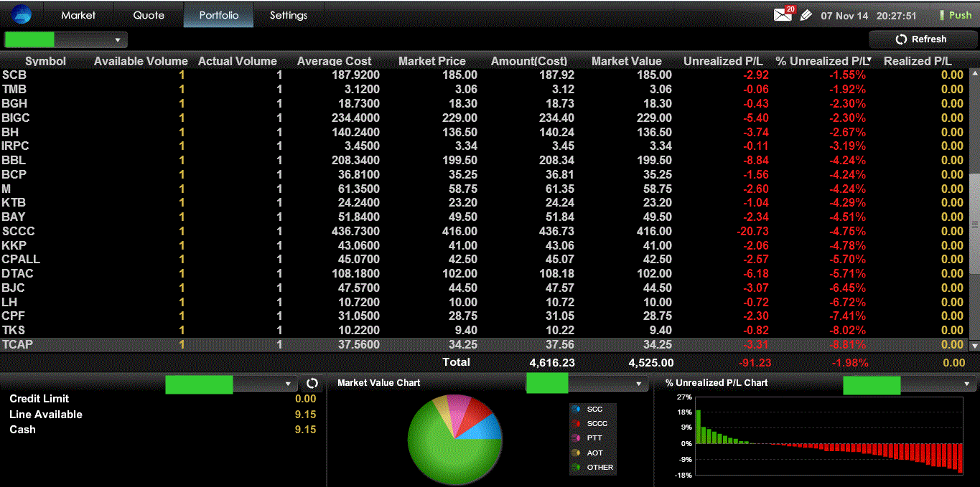980x487 pixels.
Task: Sort by Available Volume column header
Action: (x=141, y=61)
